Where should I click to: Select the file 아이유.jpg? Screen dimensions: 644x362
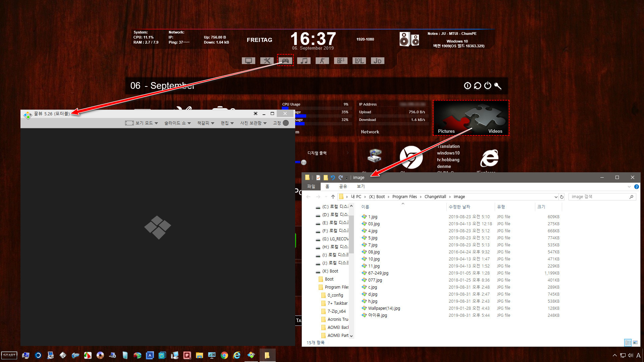coord(377,315)
